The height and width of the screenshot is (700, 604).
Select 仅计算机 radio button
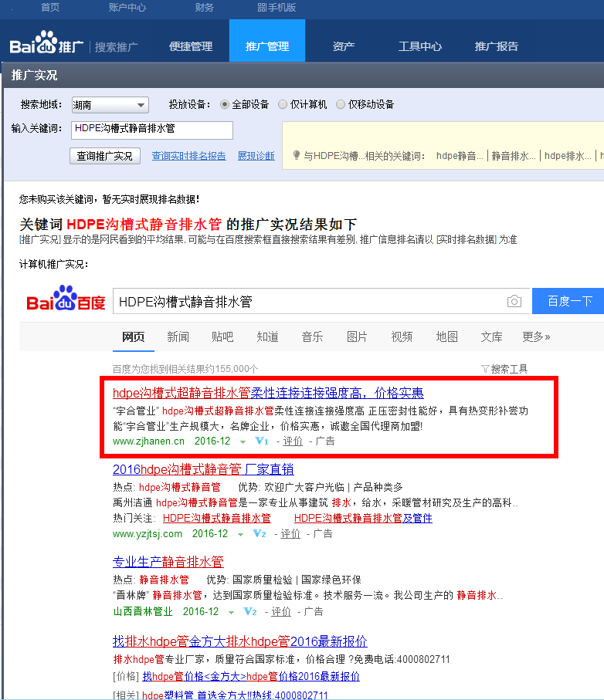[283, 104]
